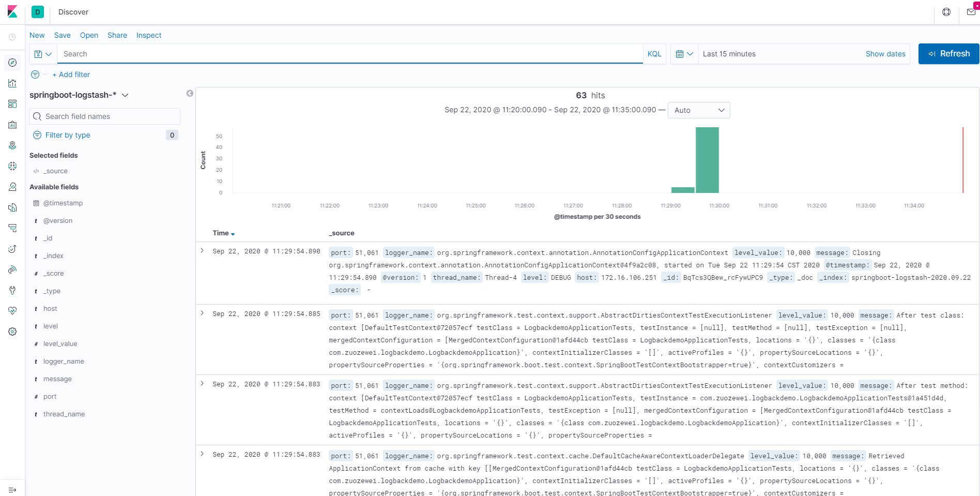
Task: Click New in the top menu
Action: click(x=37, y=35)
